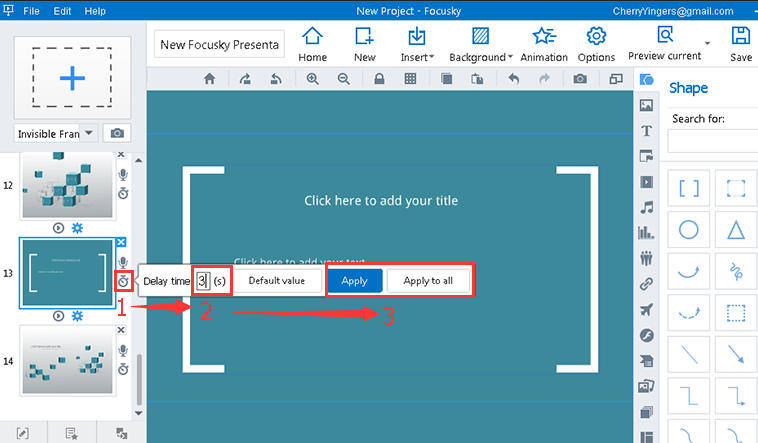Insert the square brackets shape
758x443 pixels.
(x=688, y=188)
